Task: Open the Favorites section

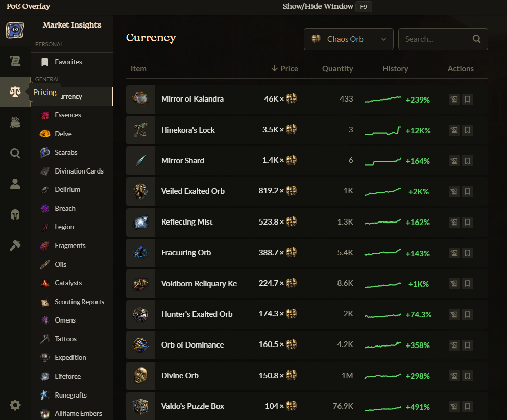Action: [x=68, y=62]
